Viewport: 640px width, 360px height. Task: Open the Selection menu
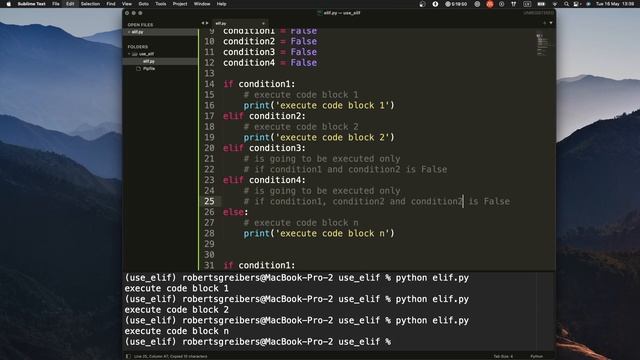click(x=90, y=4)
